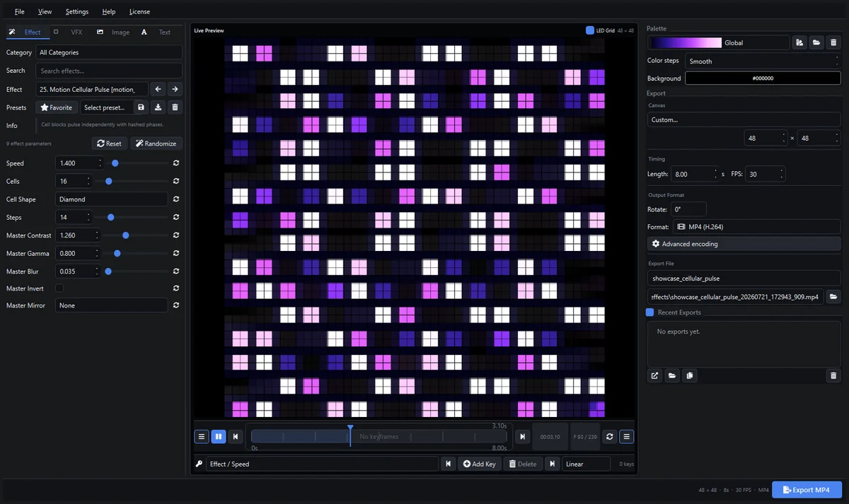Go to the next keyframe
Viewport: 849px width, 504px height.
[552, 464]
